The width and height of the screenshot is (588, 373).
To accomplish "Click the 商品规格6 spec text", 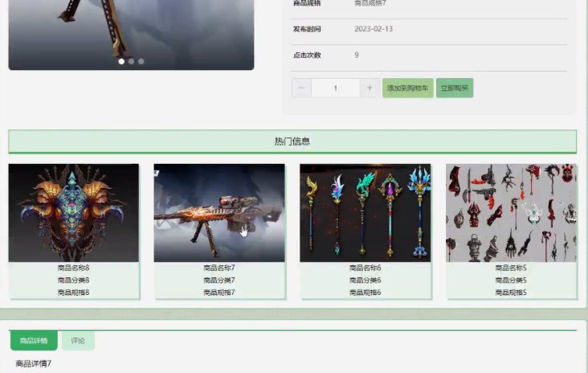I will (x=365, y=293).
